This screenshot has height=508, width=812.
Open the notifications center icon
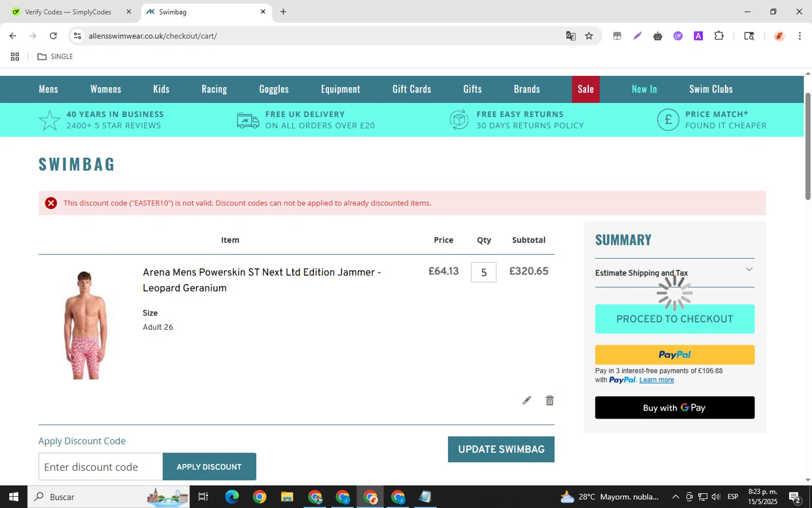(795, 497)
